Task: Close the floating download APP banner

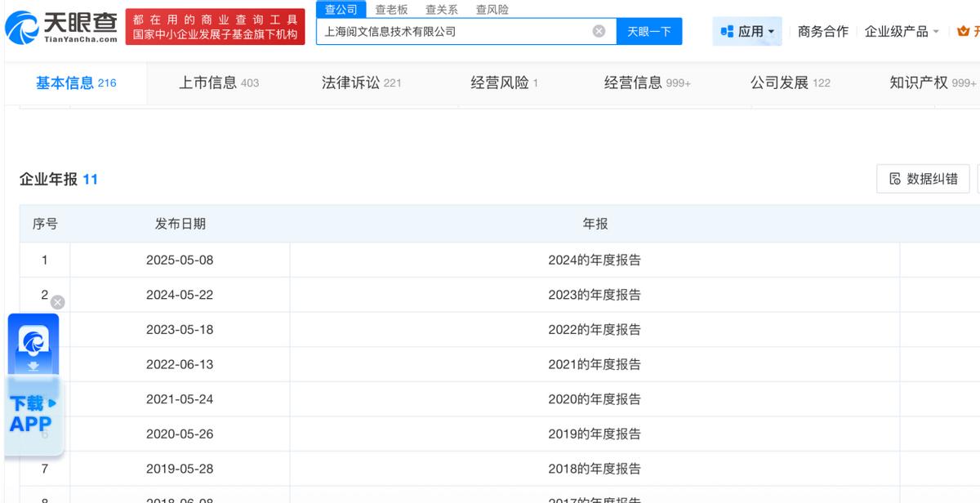Action: (57, 302)
